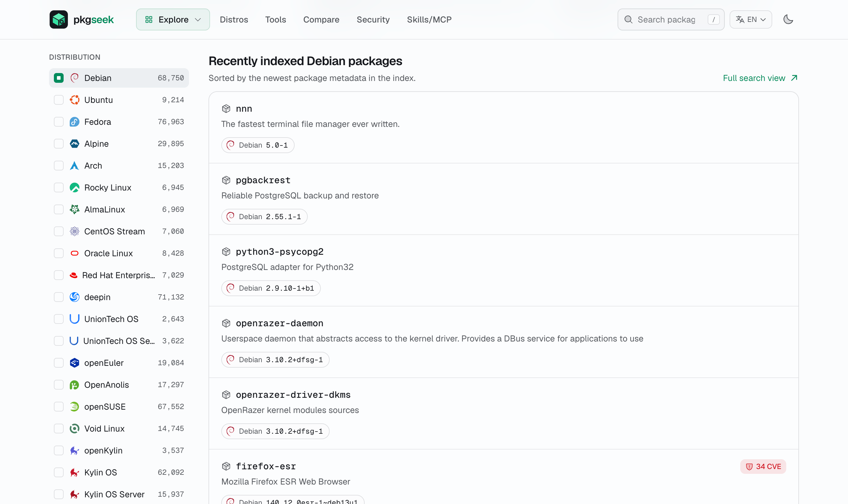The height and width of the screenshot is (504, 848).
Task: Open the EN language selector
Action: pyautogui.click(x=751, y=19)
